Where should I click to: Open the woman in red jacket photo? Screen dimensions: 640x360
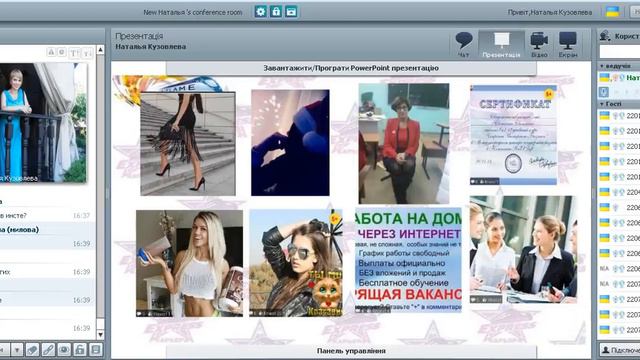pos(404,144)
